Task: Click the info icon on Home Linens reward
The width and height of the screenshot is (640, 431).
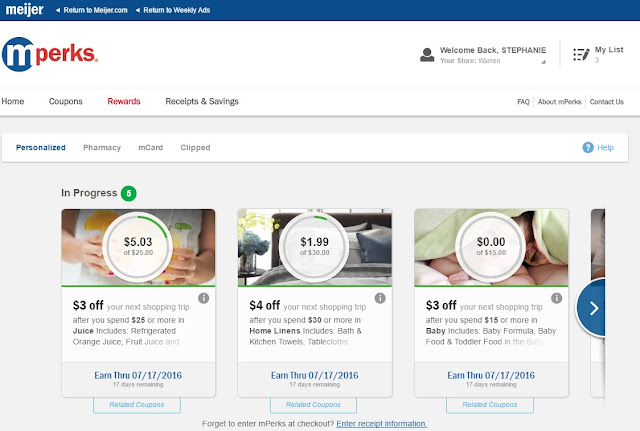Action: [x=380, y=298]
